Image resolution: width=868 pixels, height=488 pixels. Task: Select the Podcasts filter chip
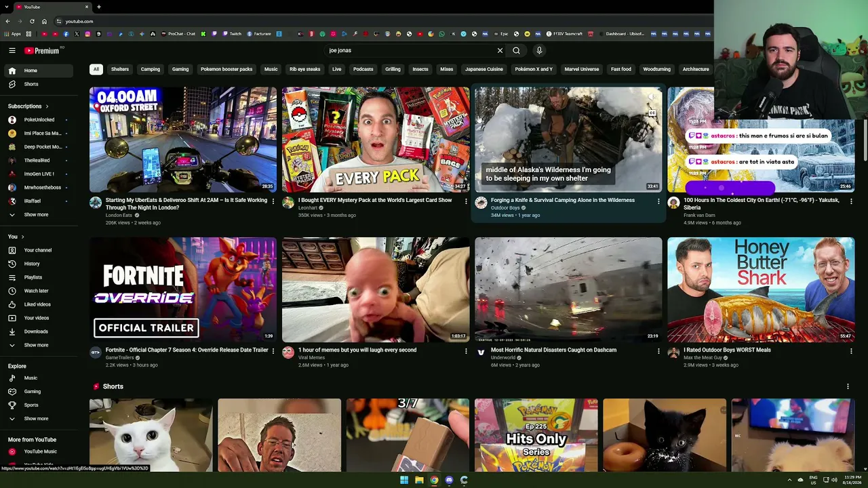click(x=363, y=69)
